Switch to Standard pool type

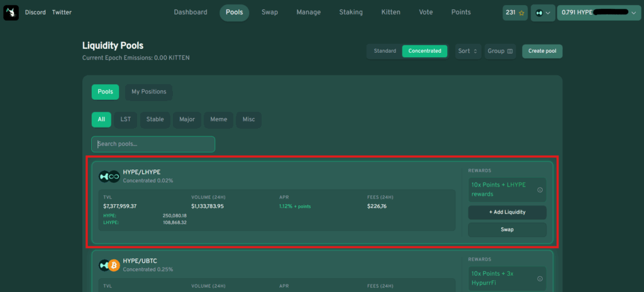pyautogui.click(x=385, y=51)
